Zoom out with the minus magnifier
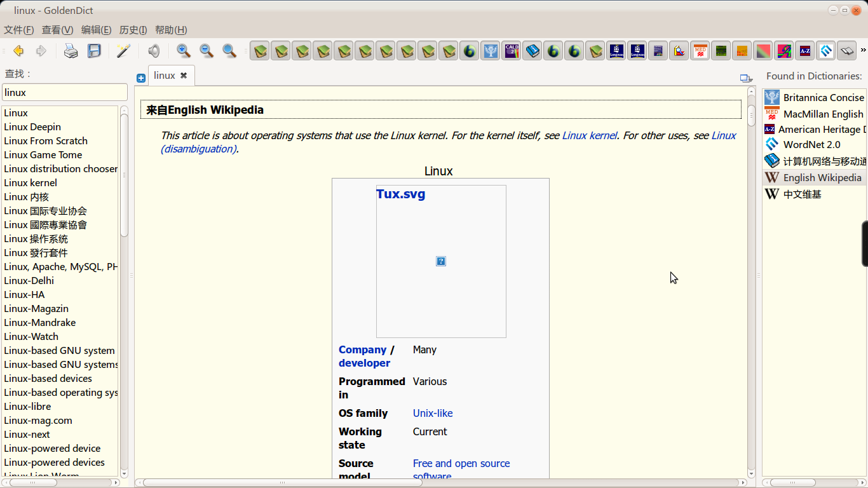868x488 pixels. (207, 51)
